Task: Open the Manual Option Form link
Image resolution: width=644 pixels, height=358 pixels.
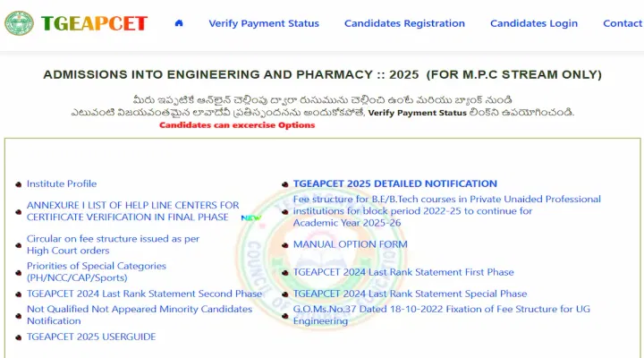Action: click(350, 244)
